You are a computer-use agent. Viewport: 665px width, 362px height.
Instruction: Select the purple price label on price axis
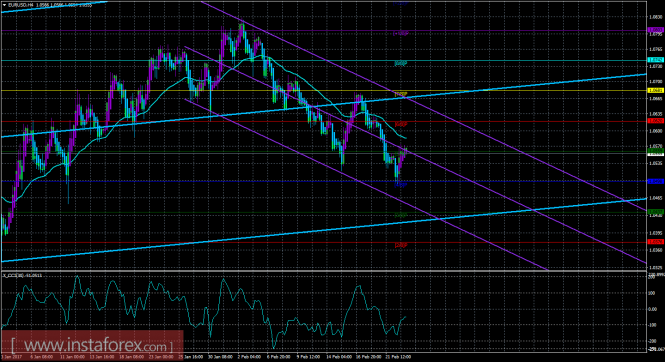click(656, 30)
